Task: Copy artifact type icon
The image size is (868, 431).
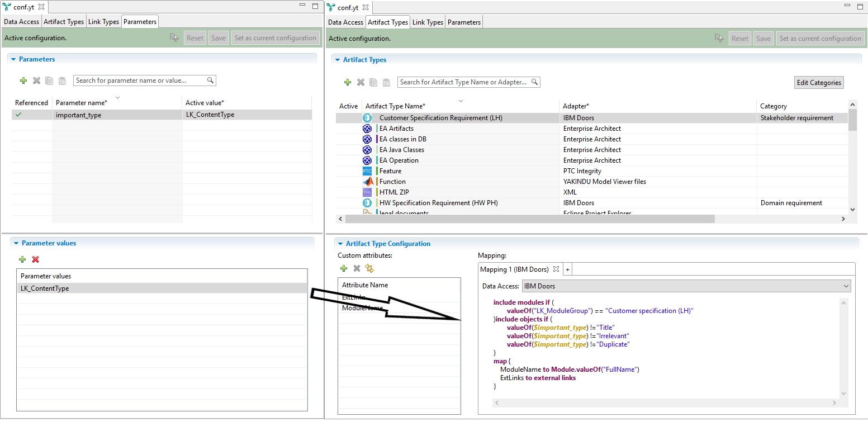Action: click(x=373, y=82)
